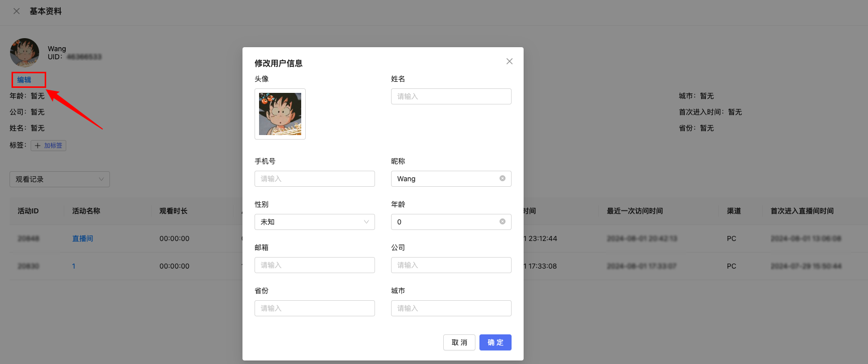Clear the 昵称 field with its clear icon
Screen dimensions: 868x364
502,178
